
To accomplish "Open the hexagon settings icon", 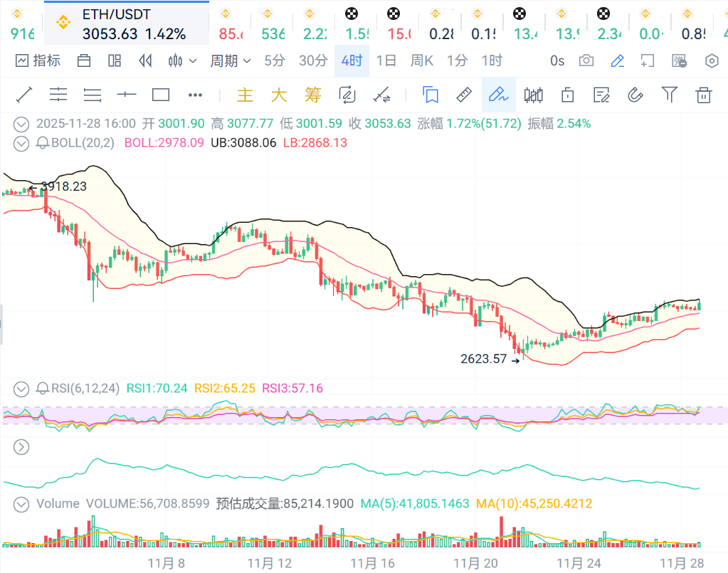I will coord(712,61).
